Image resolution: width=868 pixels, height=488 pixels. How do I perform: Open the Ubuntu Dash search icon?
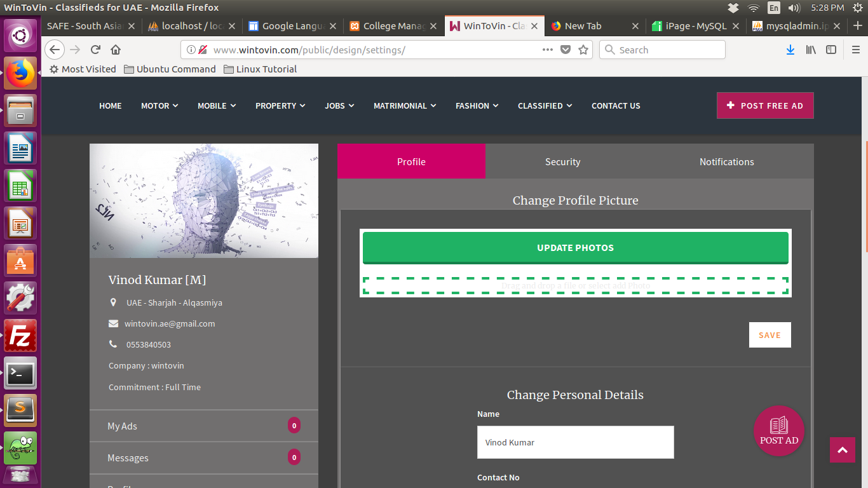point(20,36)
